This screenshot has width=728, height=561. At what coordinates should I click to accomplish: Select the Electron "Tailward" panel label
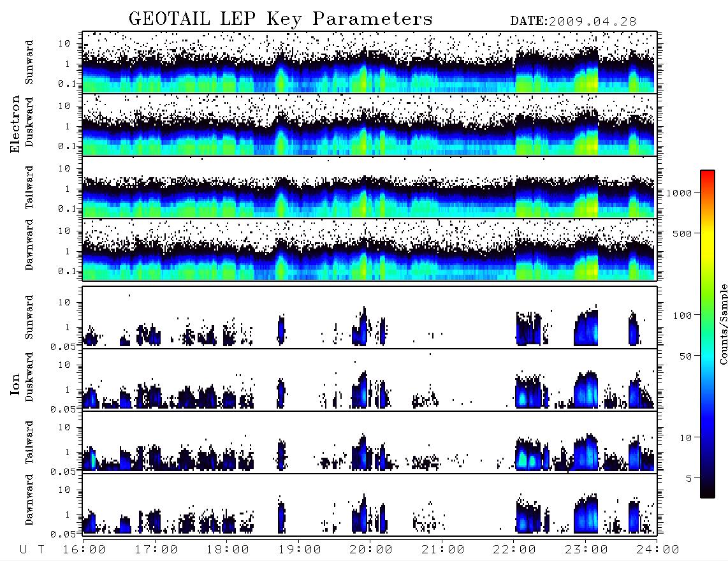tap(29, 187)
